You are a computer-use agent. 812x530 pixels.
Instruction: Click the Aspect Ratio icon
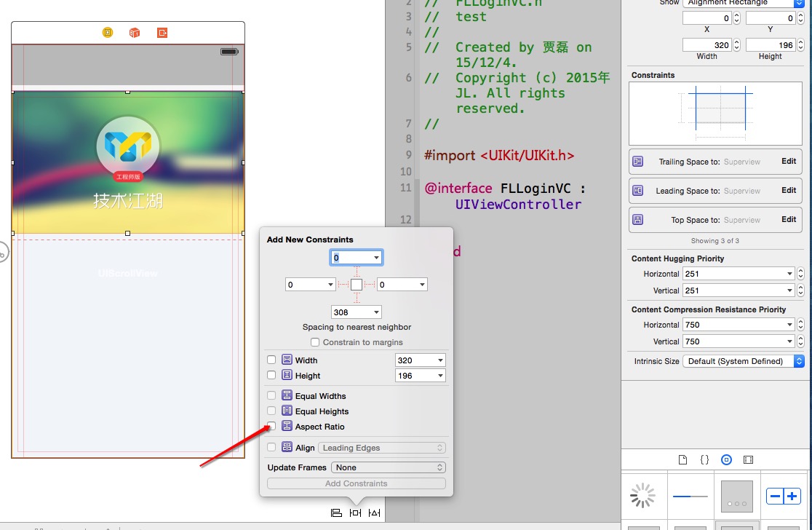287,426
